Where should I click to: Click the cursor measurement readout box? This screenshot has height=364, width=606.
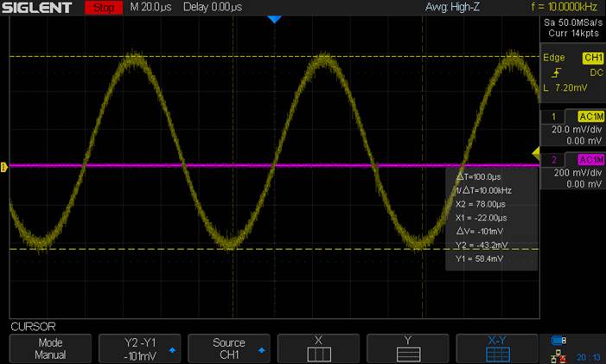tap(491, 219)
